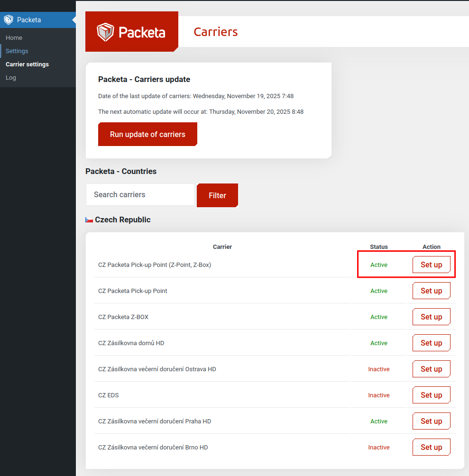Focus the Search carriers input field
The height and width of the screenshot is (476, 469).
[x=140, y=194]
